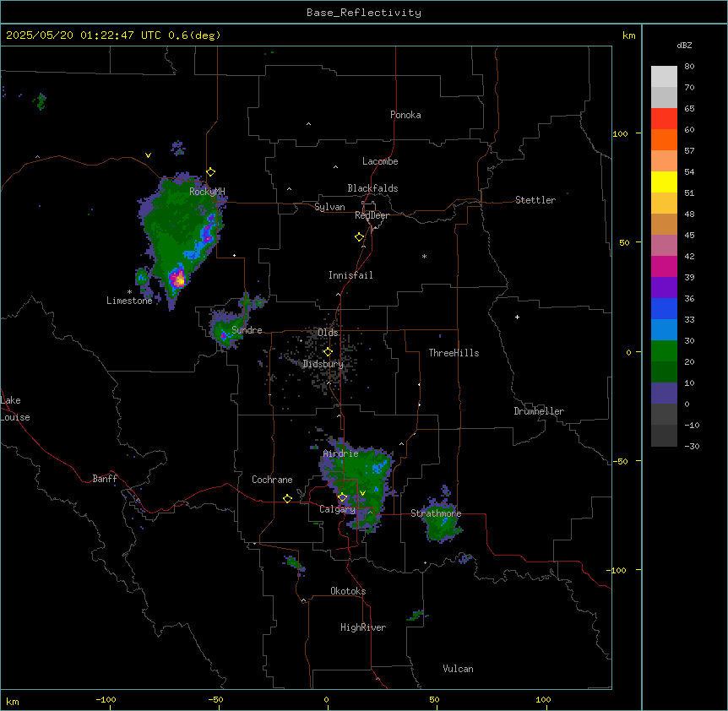Click the Ponoka city label
The width and height of the screenshot is (728, 711).
[x=405, y=115]
